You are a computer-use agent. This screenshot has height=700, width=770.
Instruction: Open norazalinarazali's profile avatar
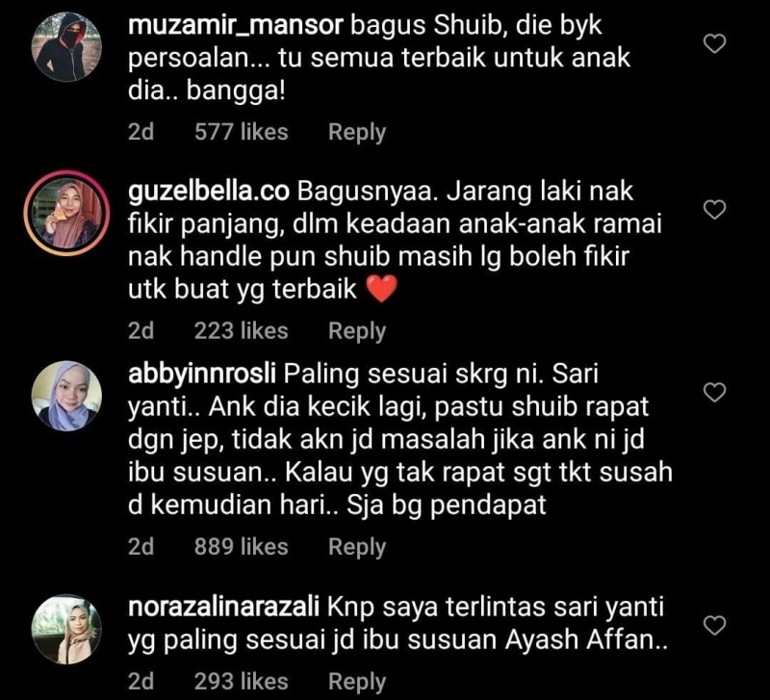tap(66, 630)
